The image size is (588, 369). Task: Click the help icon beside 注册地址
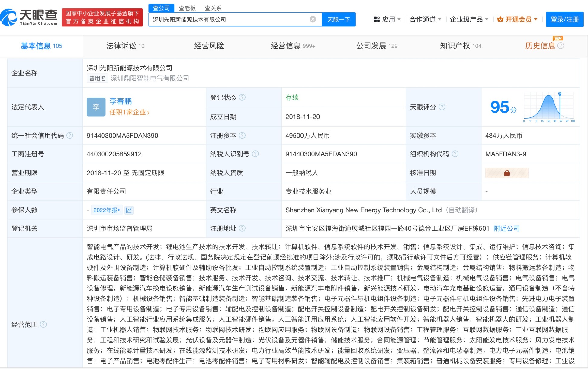242,229
